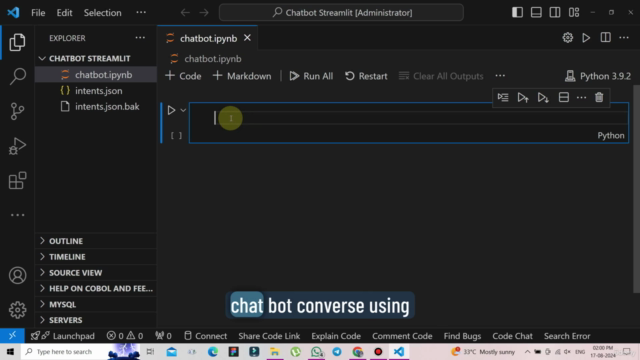Image resolution: width=640 pixels, height=360 pixels.
Task: Click Explain Code in status bar
Action: click(x=336, y=336)
